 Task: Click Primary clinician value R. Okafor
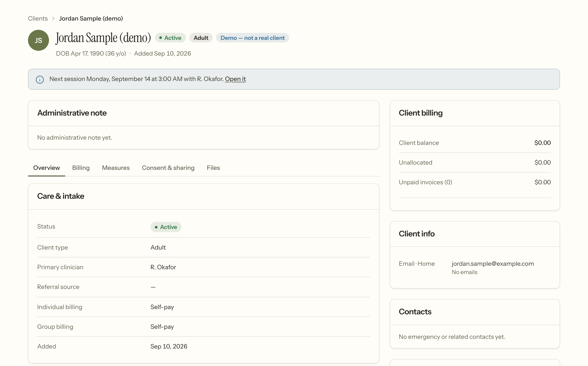[163, 267]
